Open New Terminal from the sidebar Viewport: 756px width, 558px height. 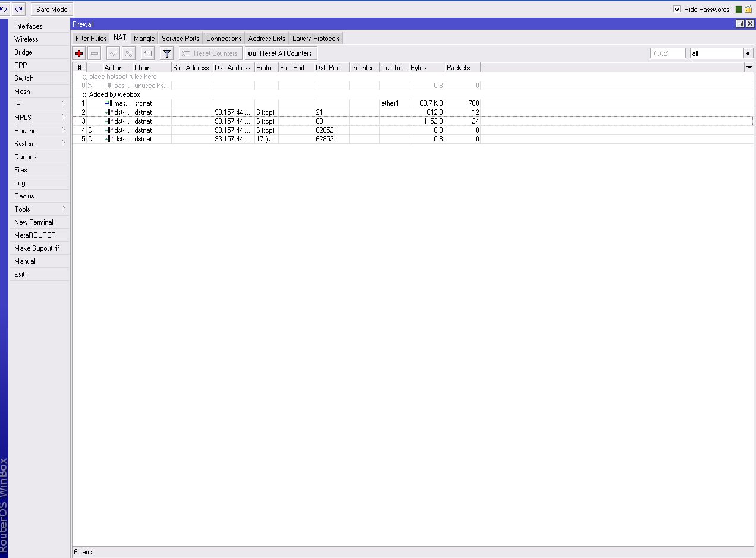point(39,222)
